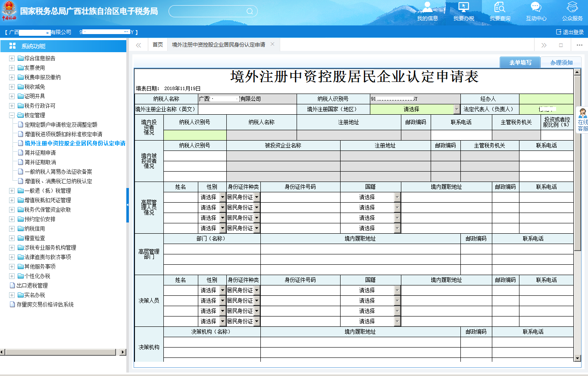Open 一般纳税人简易办法征收备案
This screenshot has height=376, width=588.
tap(58, 172)
